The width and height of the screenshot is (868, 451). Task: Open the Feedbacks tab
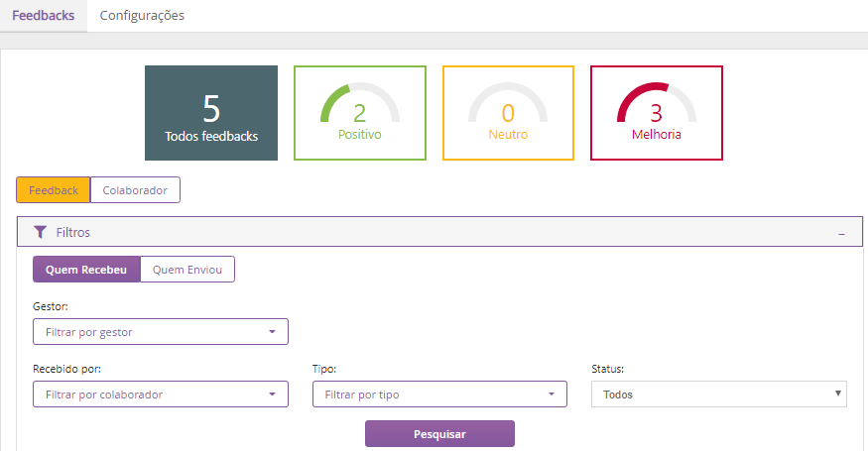(x=44, y=16)
